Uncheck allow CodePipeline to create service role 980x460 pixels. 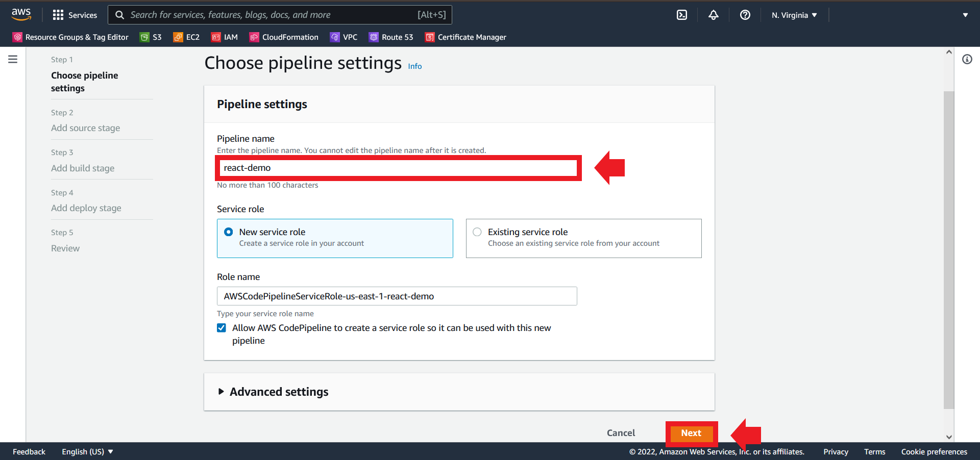(x=221, y=328)
